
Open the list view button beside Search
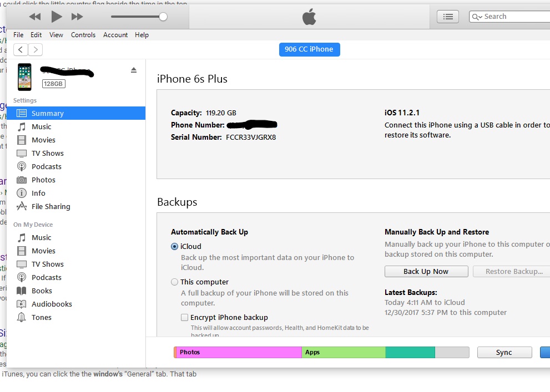447,17
